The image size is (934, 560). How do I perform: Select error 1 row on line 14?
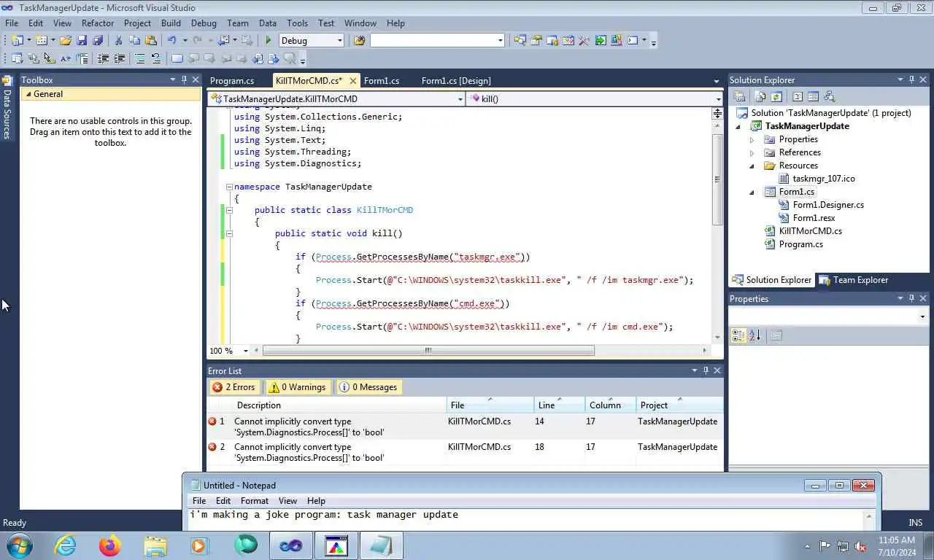pos(464,427)
